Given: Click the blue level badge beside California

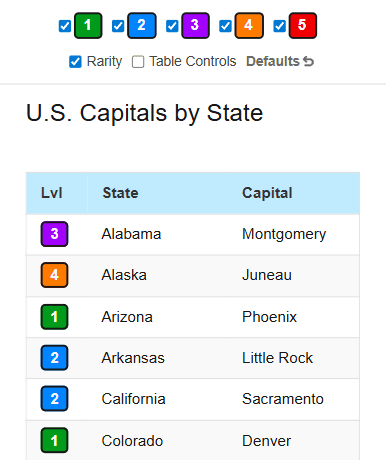Looking at the screenshot, I should tap(54, 399).
